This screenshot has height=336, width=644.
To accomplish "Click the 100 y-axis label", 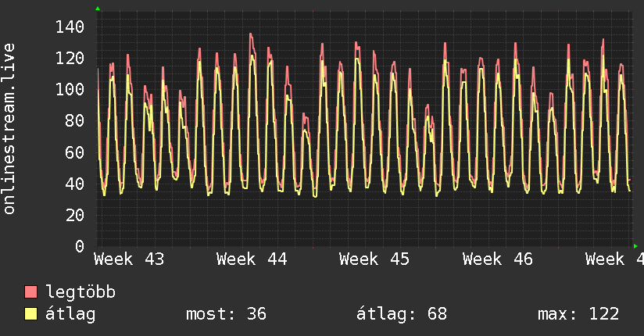I will (x=70, y=90).
